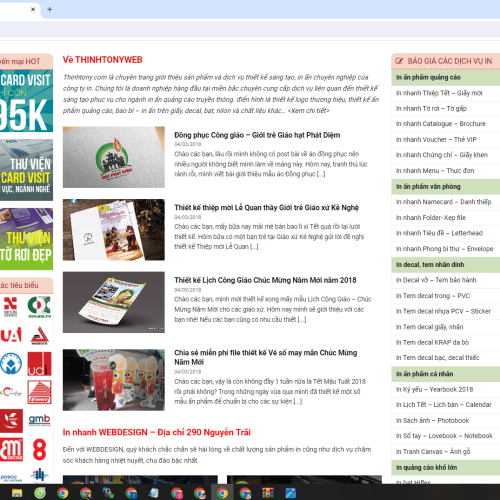Click the Nihon Seiki red N logo
The height and width of the screenshot is (500, 500).
pyautogui.click(x=10, y=306)
